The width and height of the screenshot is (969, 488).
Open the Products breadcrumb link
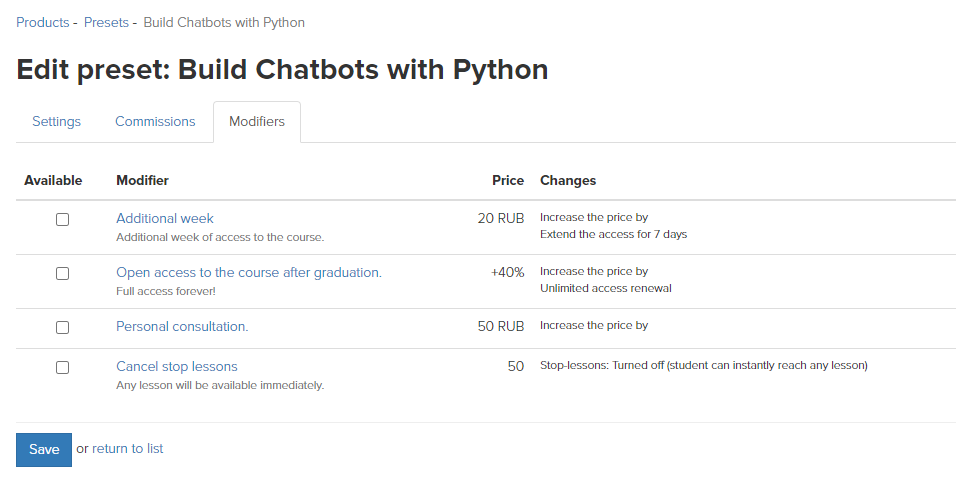(x=43, y=22)
